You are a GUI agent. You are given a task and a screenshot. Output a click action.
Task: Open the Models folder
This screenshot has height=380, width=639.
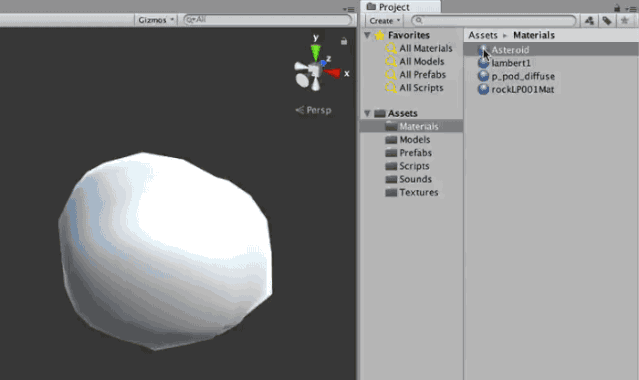414,139
